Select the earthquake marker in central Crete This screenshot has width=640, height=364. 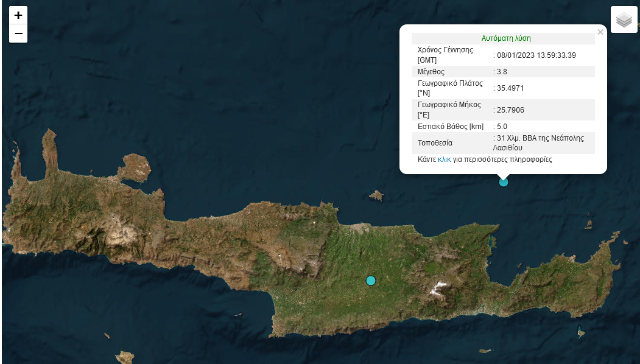coord(371,281)
